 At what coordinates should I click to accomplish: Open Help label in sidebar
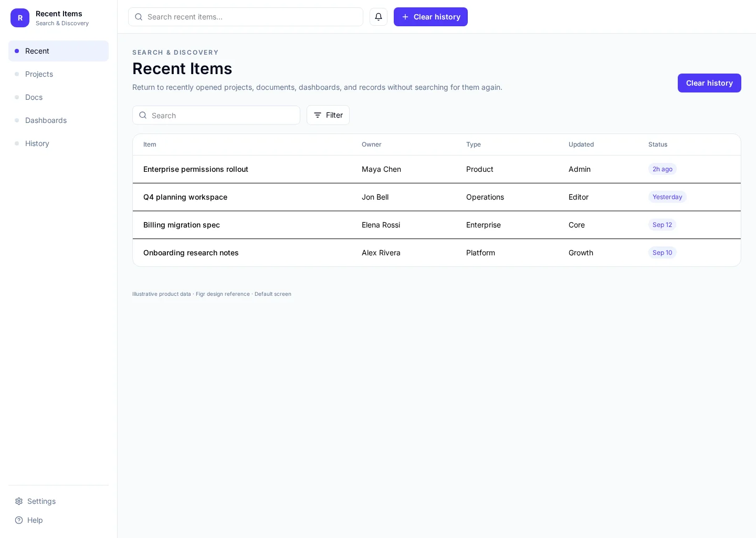click(x=35, y=520)
